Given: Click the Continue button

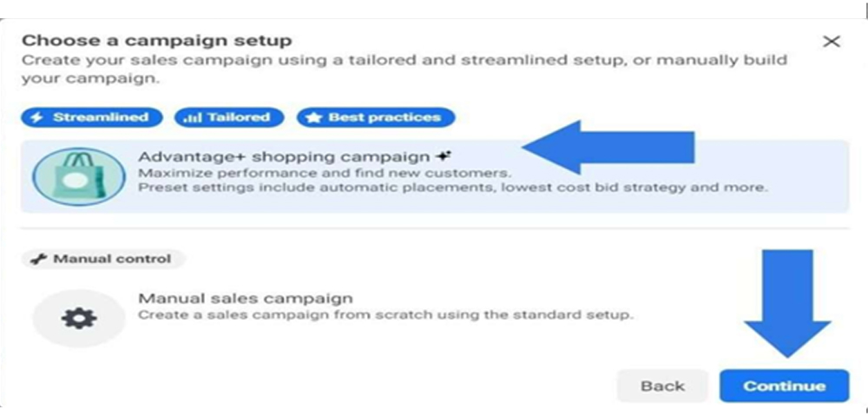Looking at the screenshot, I should tap(784, 386).
